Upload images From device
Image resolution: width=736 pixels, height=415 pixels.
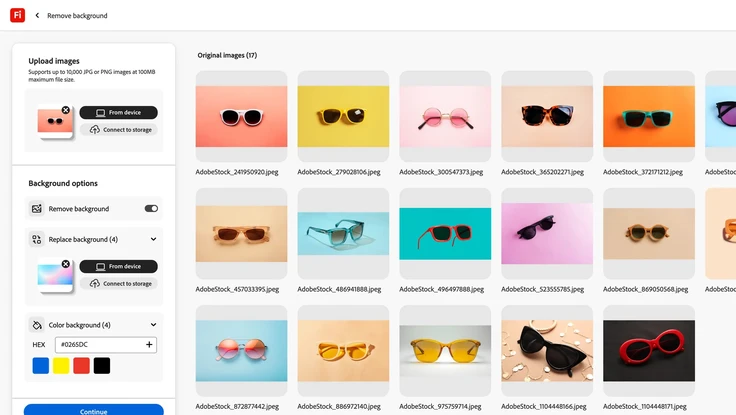(118, 113)
